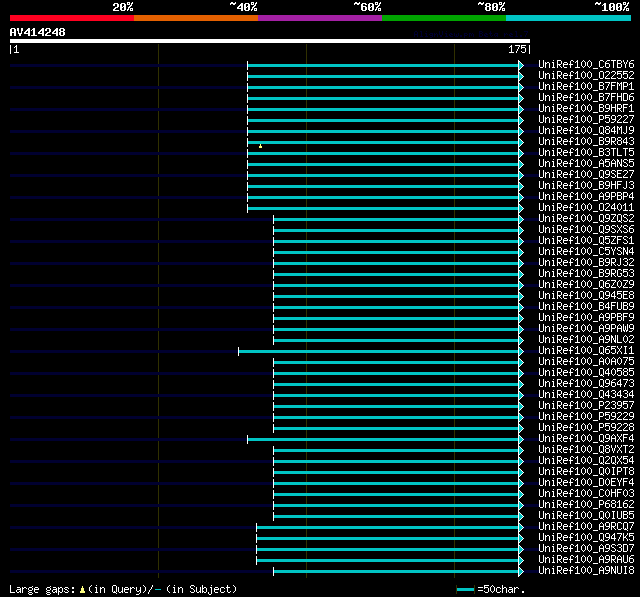This screenshot has width=640, height=597.
Task: Click the UniRef100_P23957 label
Action: pyautogui.click(x=586, y=406)
